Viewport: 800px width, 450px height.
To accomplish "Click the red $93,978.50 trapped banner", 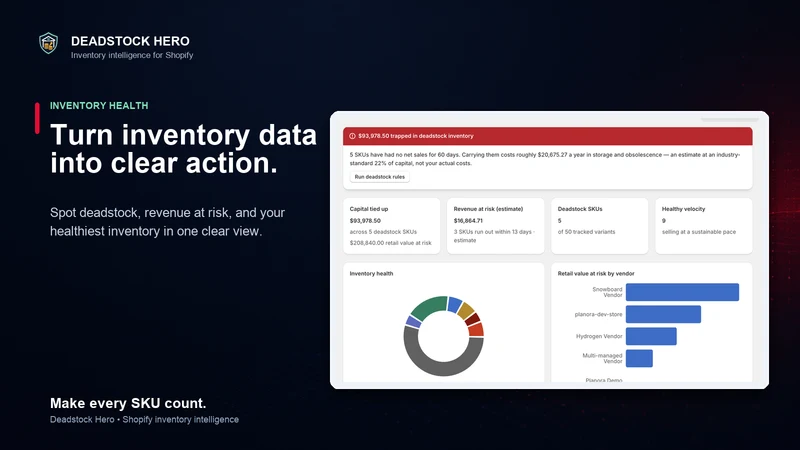I will click(x=547, y=136).
